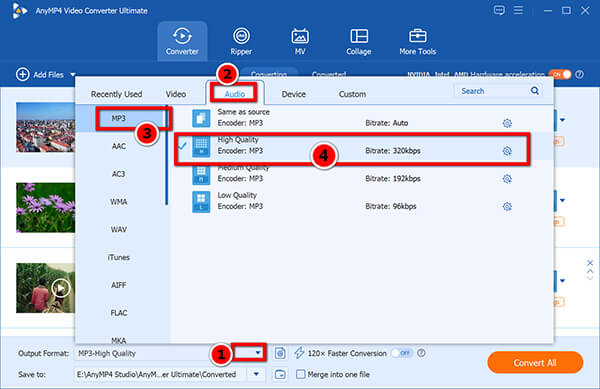
Task: Click the Convert All button
Action: pos(535,363)
